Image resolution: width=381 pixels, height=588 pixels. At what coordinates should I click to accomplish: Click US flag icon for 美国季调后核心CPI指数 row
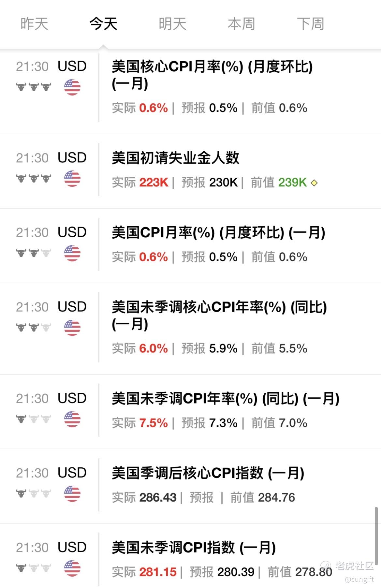(x=72, y=494)
